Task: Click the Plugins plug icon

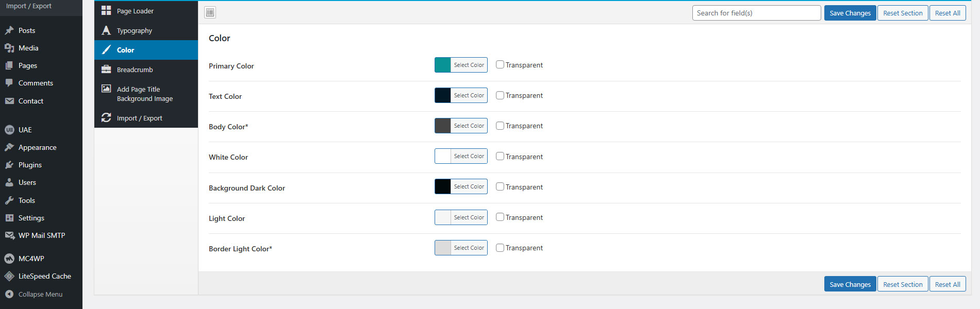Action: click(x=9, y=165)
